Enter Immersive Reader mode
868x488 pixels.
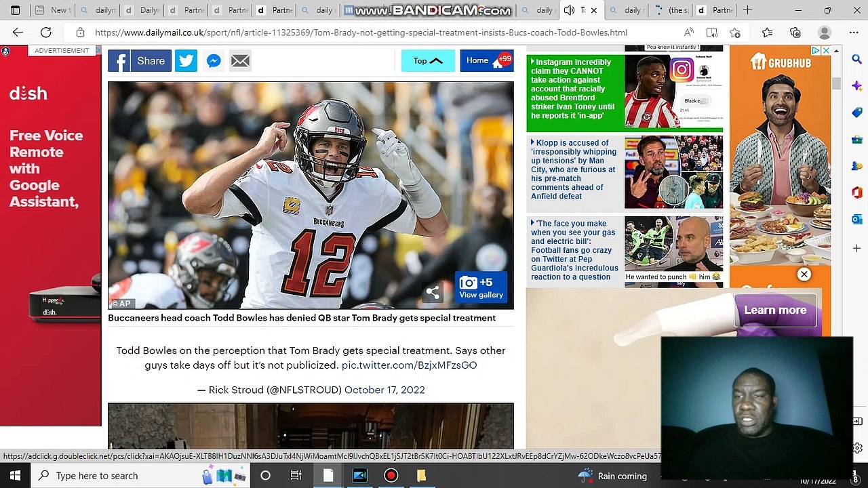coord(711,33)
